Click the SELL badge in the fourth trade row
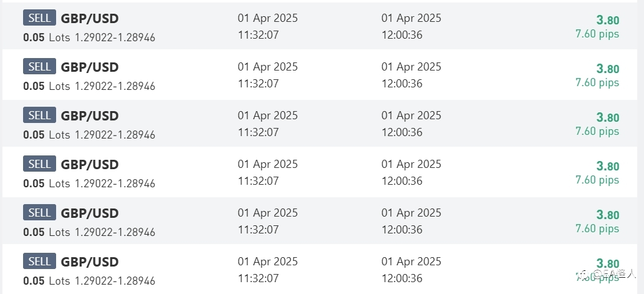Screen dimensions: 644x294 [39, 164]
